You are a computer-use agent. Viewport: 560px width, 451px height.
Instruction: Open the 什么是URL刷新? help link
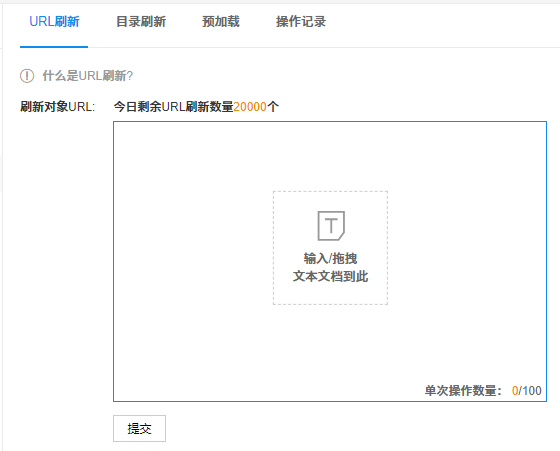click(x=88, y=76)
